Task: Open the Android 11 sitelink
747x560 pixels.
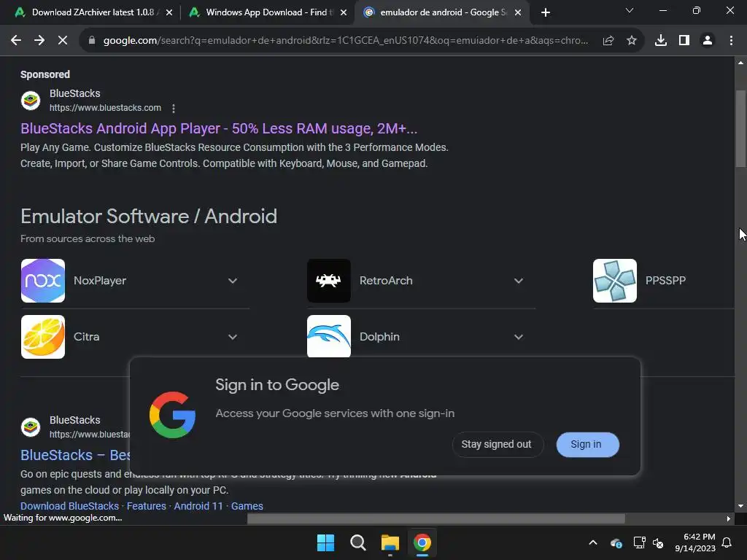Action: click(x=198, y=506)
